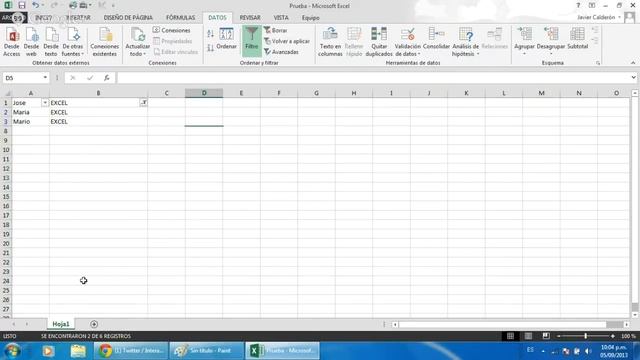Click Subtotal icon
This screenshot has width=640, height=360.
tap(578, 39)
